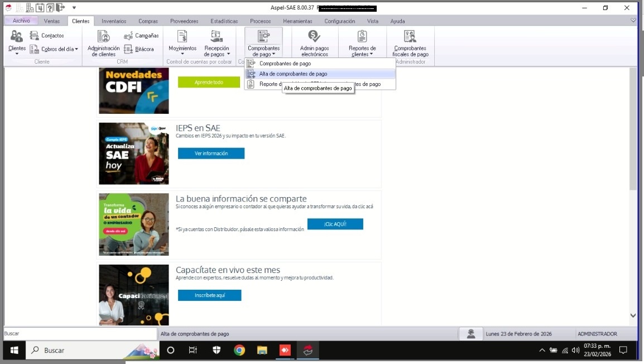
Task: Expand the Cobros del día dropdown
Action: point(76,49)
